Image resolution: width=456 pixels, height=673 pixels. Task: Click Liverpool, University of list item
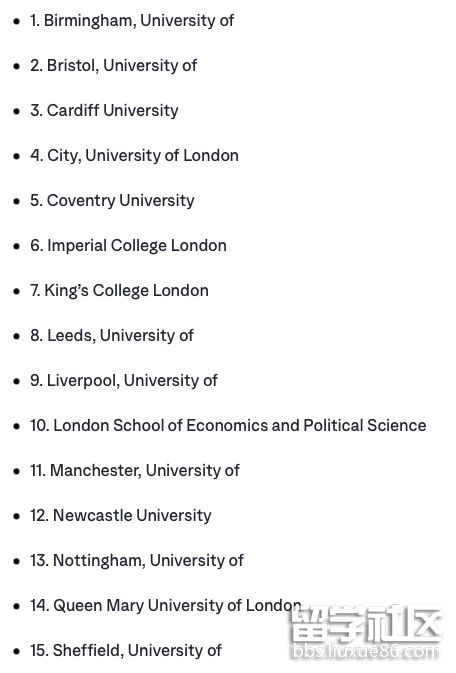click(124, 381)
